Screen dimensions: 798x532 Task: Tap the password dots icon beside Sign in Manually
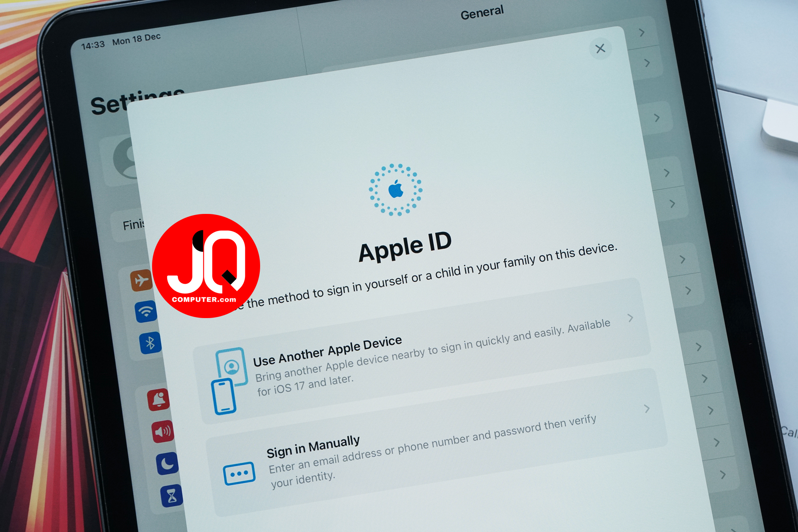click(x=239, y=474)
